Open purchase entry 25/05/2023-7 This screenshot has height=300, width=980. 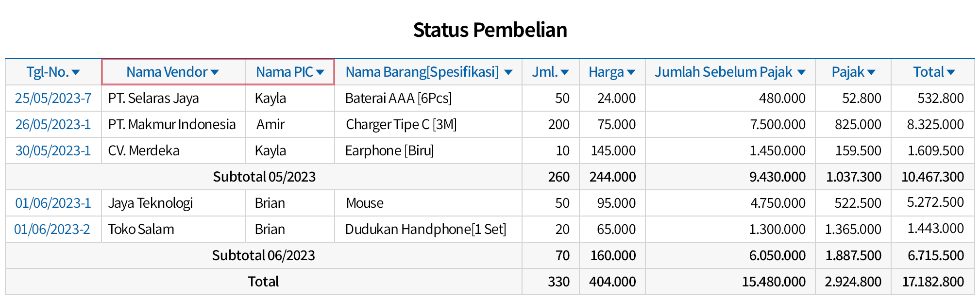[x=53, y=99]
